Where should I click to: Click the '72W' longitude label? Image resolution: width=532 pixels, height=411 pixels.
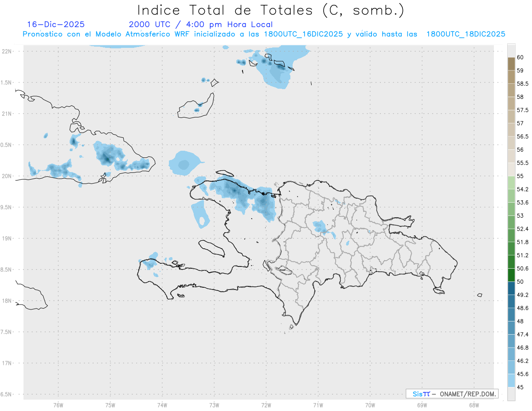pyautogui.click(x=266, y=405)
